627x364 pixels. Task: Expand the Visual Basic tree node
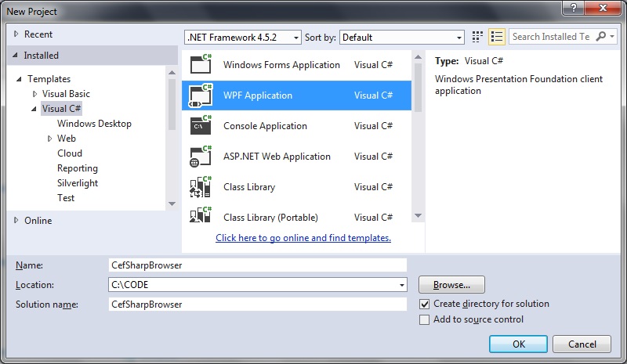point(34,94)
